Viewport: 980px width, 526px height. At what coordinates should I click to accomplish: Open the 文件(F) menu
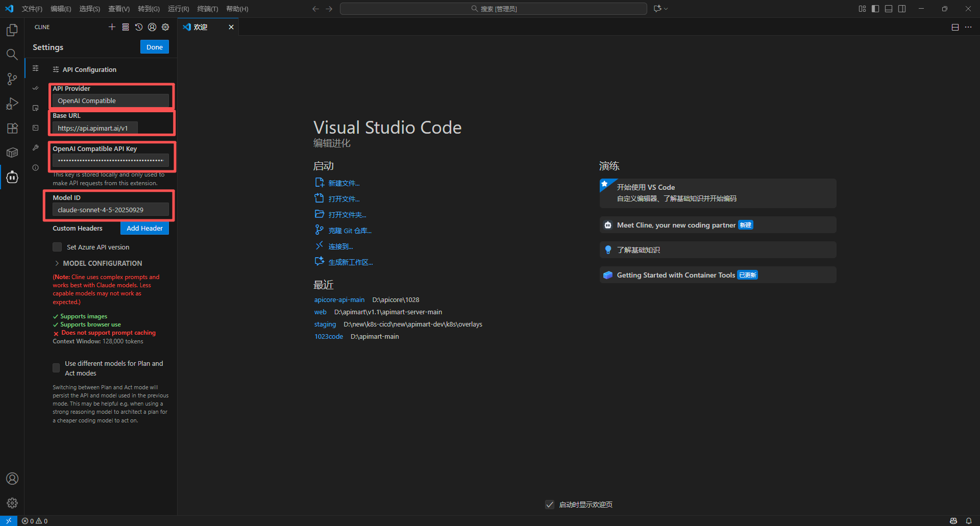(32, 9)
